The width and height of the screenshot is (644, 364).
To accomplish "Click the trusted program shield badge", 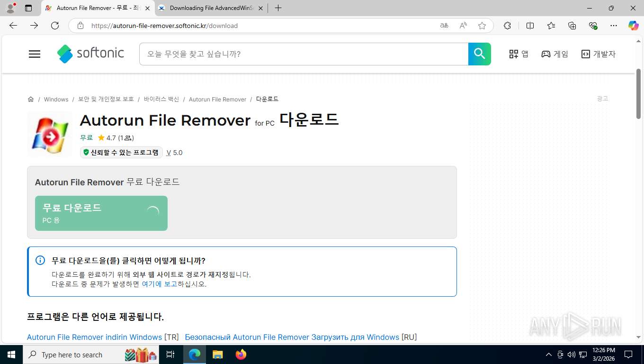I will pos(121,152).
